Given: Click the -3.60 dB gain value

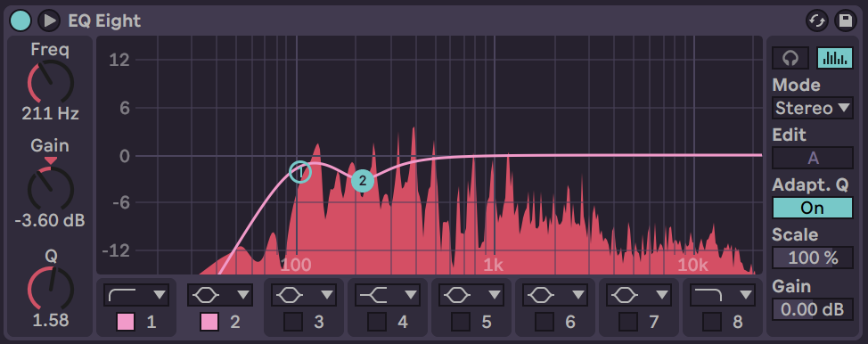Looking at the screenshot, I should tap(50, 220).
